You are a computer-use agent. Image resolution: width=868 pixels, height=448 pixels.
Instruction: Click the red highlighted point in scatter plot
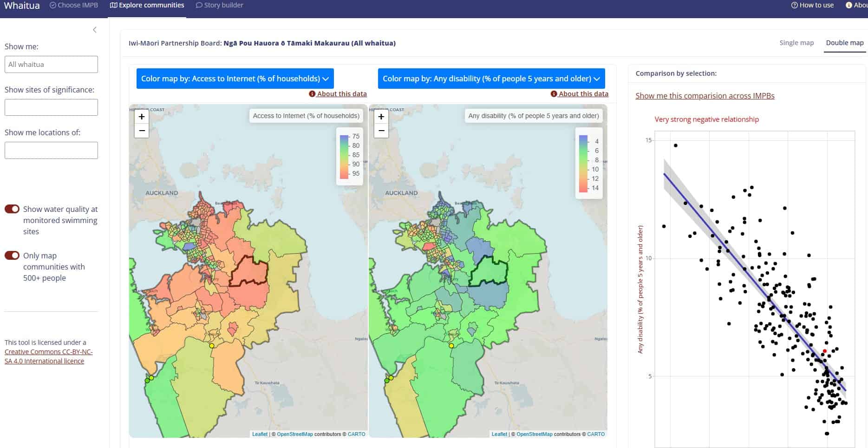pyautogui.click(x=825, y=351)
